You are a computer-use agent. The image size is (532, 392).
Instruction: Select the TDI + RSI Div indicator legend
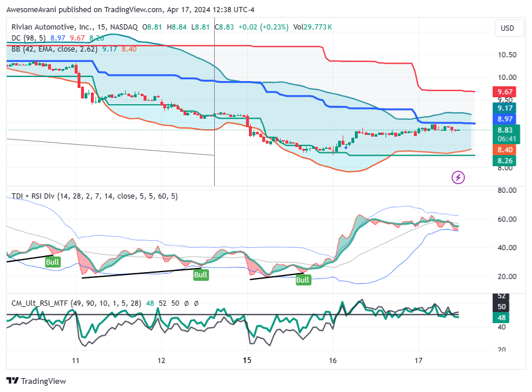[94, 196]
